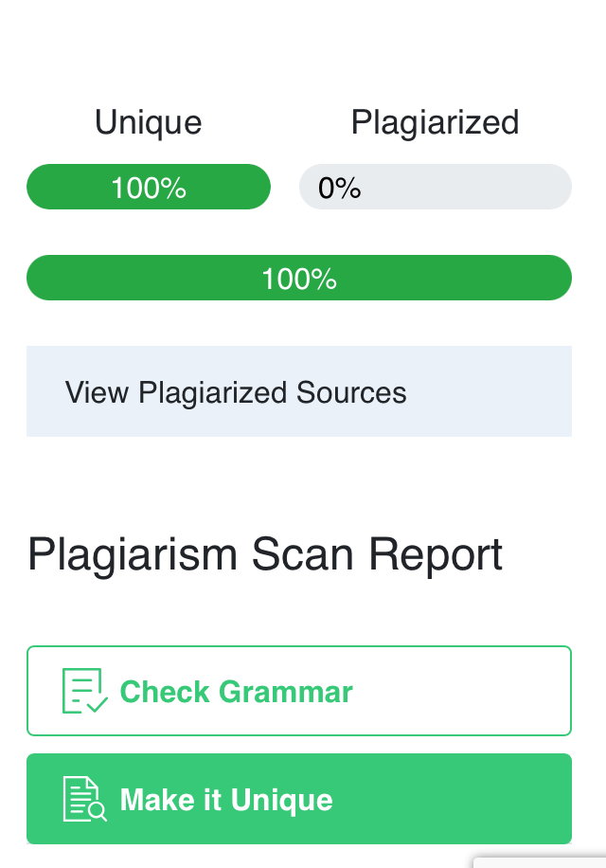Click the 0% value text

[x=339, y=188]
